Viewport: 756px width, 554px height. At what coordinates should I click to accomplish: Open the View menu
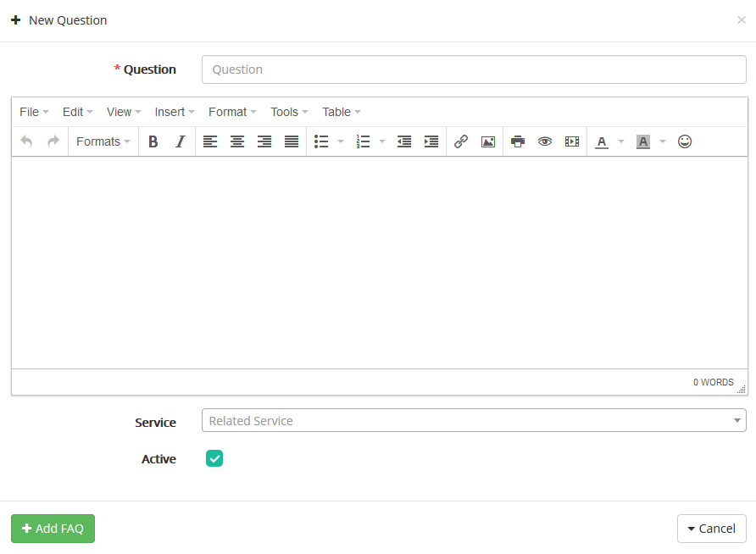(124, 112)
